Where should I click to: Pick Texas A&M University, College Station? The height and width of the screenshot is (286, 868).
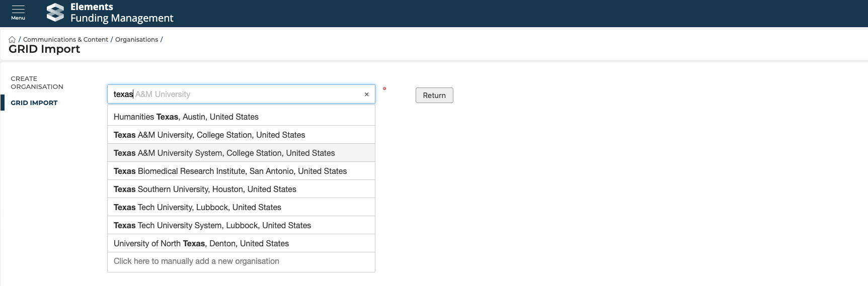point(209,135)
